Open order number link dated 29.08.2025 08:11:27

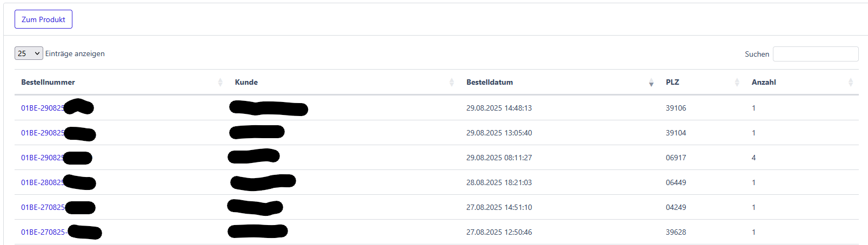pos(42,158)
